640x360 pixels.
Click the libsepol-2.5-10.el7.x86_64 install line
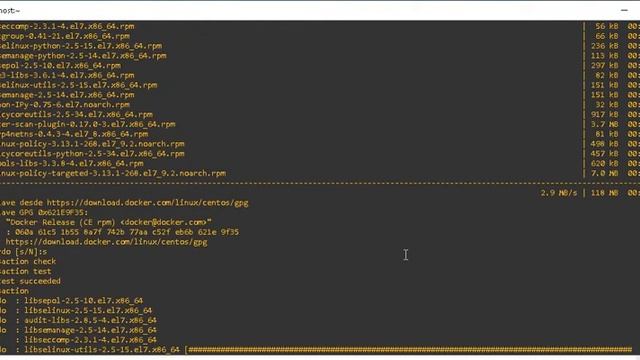click(83, 300)
